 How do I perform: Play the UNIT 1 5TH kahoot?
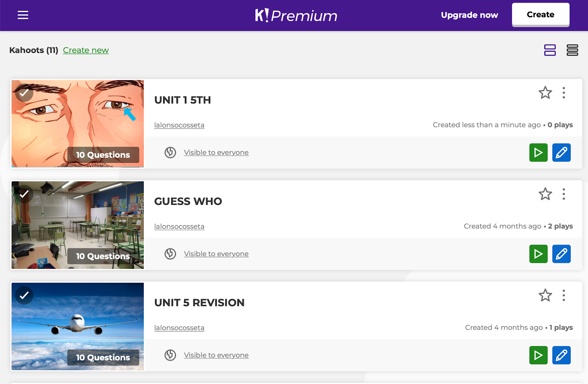coord(538,153)
